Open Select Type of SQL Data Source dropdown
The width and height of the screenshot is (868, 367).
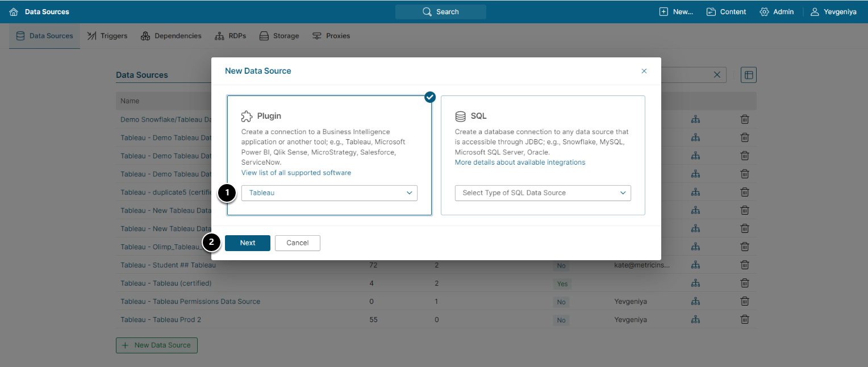click(542, 193)
